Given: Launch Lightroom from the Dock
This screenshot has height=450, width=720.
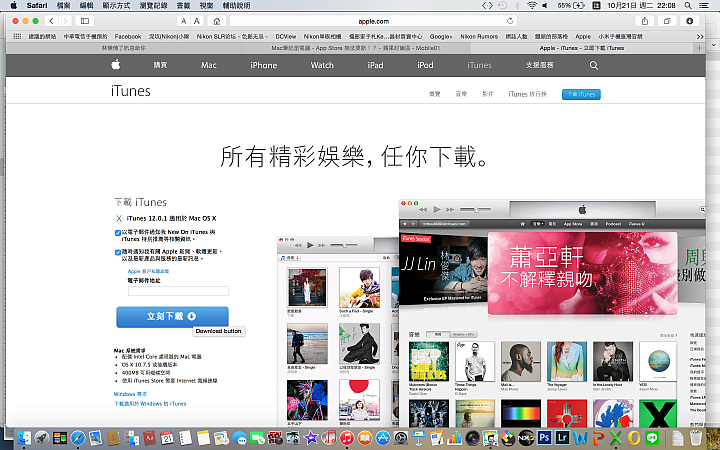Looking at the screenshot, I should coord(562,438).
